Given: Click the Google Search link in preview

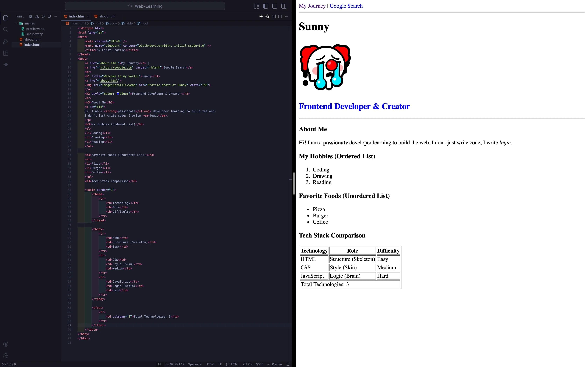Looking at the screenshot, I should click(x=346, y=6).
